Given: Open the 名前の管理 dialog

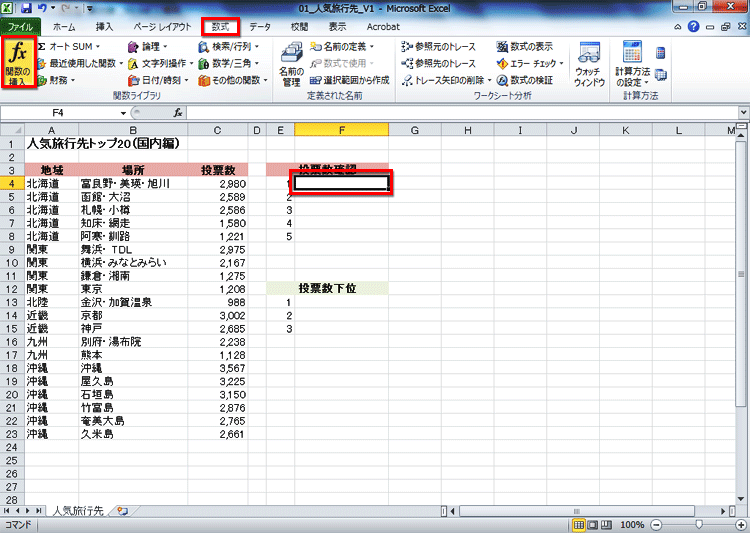Looking at the screenshot, I should point(291,65).
